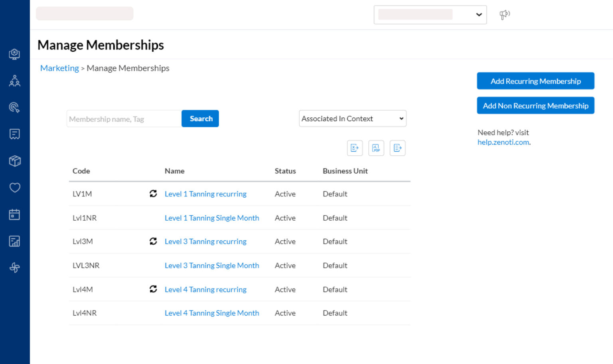
Task: Click the recurring icon beside Level 3 Tanning recurring
Action: pos(153,241)
